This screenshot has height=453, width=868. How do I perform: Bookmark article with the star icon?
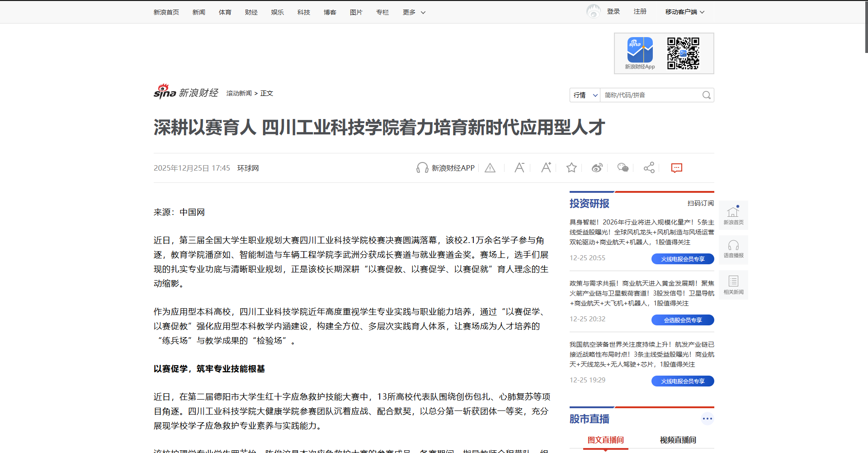tap(571, 168)
